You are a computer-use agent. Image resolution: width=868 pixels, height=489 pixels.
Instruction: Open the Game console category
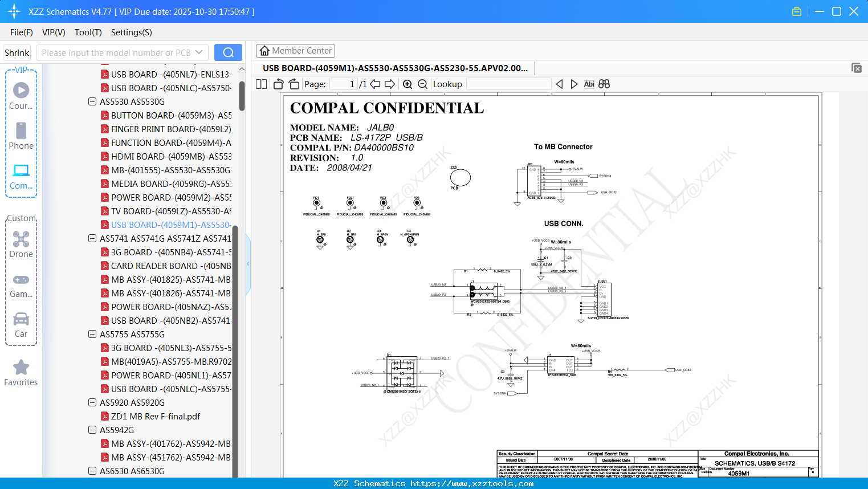click(21, 285)
